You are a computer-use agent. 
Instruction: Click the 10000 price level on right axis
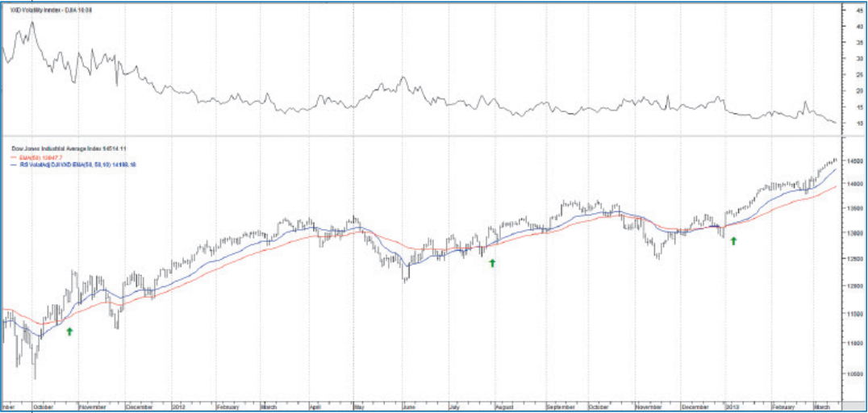pos(855,374)
